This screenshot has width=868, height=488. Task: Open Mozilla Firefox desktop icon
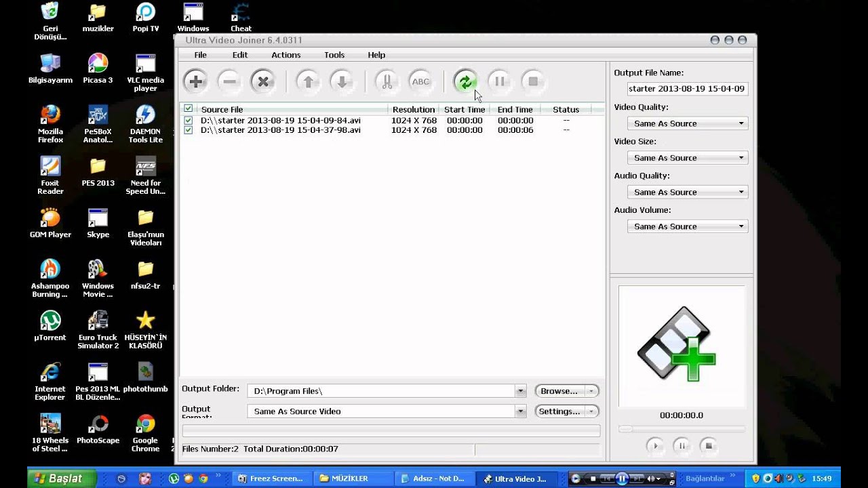(x=50, y=124)
